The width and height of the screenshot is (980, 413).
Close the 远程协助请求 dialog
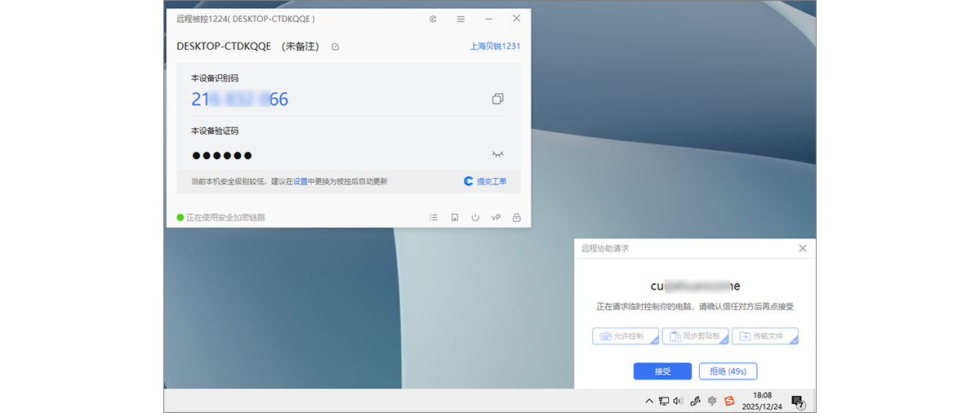[802, 248]
